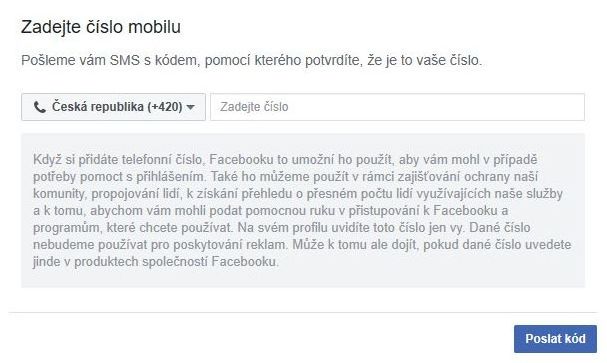Viewport: 607px width, 363px height.
Task: Select the +420 country prefix text
Action: click(165, 107)
